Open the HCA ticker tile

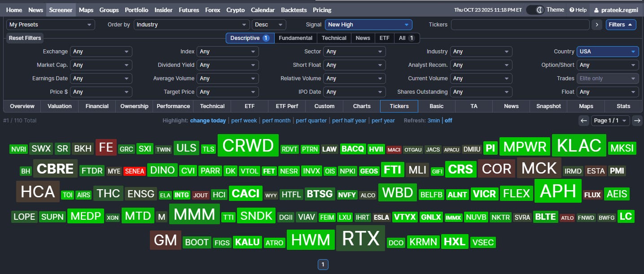[38, 191]
